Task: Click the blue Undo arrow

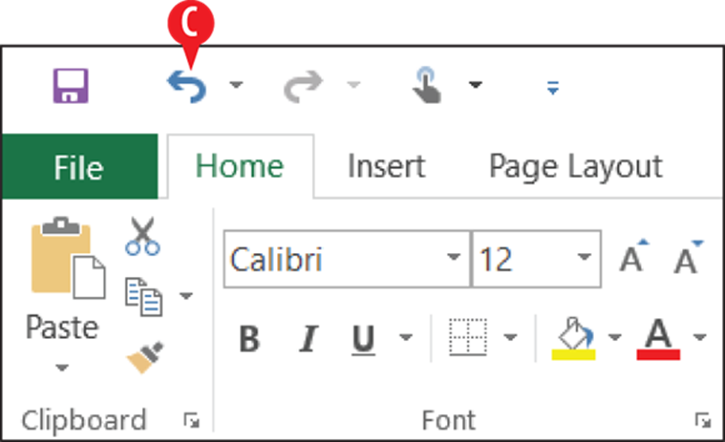Action: pos(186,86)
